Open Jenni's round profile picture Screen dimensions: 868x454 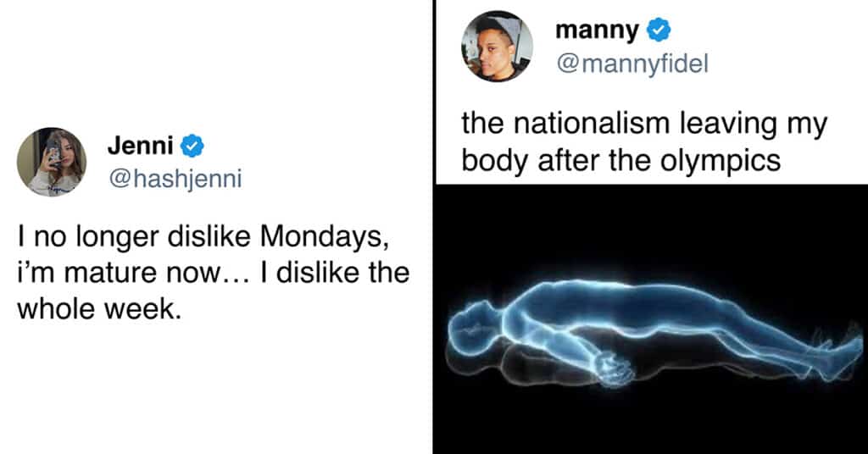click(52, 162)
